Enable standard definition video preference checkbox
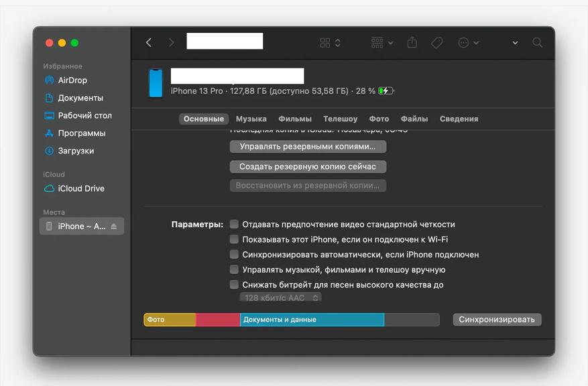Screen dimensions: 588x386 [x=234, y=224]
